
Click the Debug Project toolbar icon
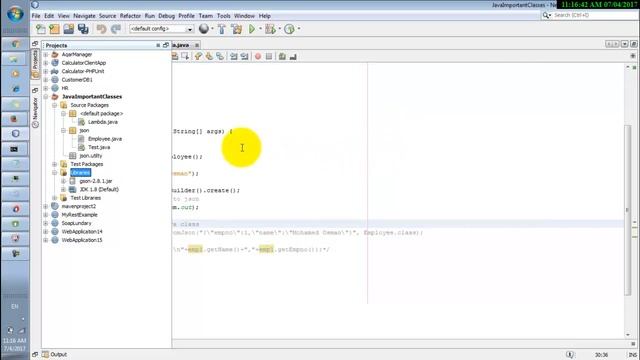tap(269, 29)
